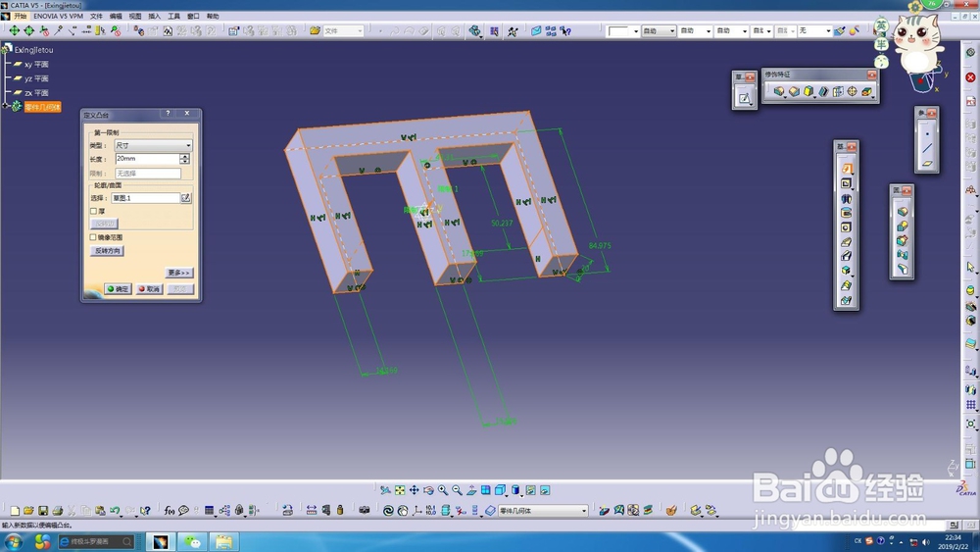Screen dimensions: 980x552
Task: Enable the 厚 (Thick) checkbox
Action: point(94,212)
